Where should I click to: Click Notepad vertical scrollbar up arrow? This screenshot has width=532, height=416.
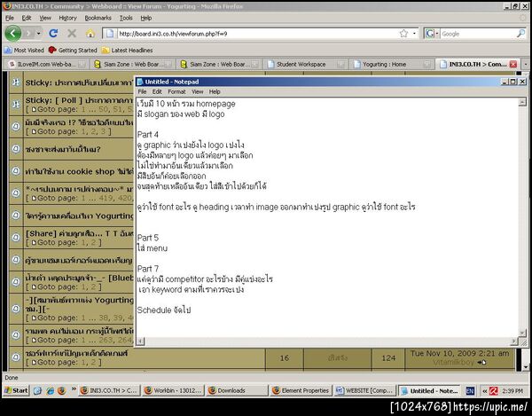point(522,102)
